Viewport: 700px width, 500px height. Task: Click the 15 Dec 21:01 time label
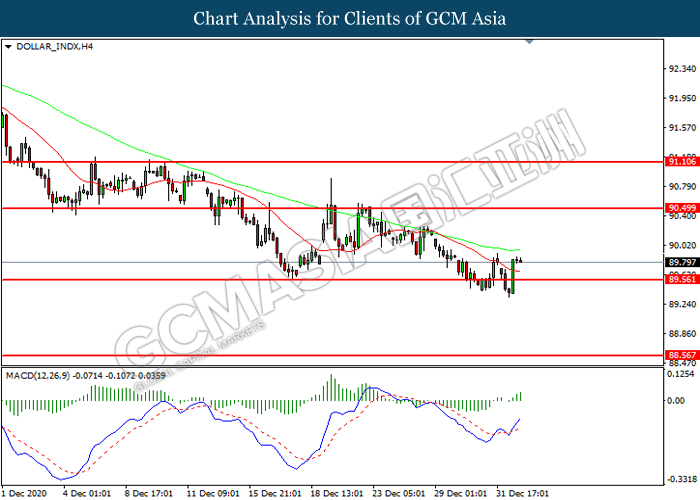[275, 493]
